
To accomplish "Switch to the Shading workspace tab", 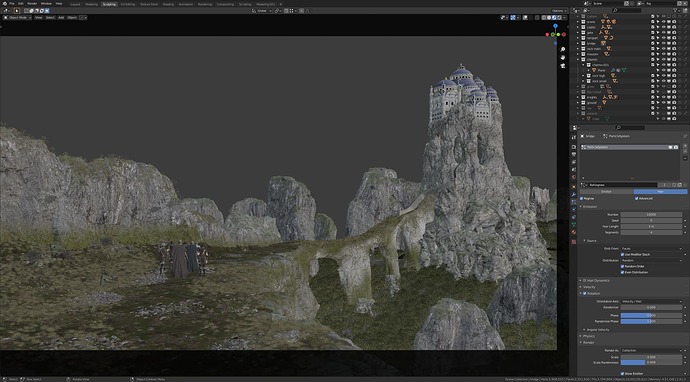I will click(x=168, y=4).
